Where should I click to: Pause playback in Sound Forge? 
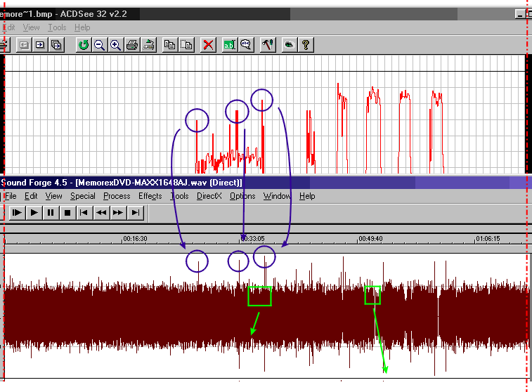coord(51,213)
